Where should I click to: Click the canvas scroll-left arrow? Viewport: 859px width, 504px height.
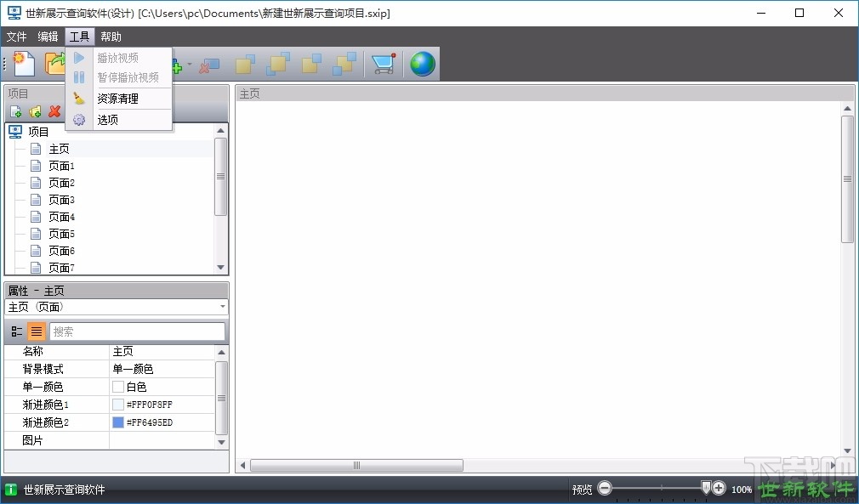pyautogui.click(x=242, y=466)
